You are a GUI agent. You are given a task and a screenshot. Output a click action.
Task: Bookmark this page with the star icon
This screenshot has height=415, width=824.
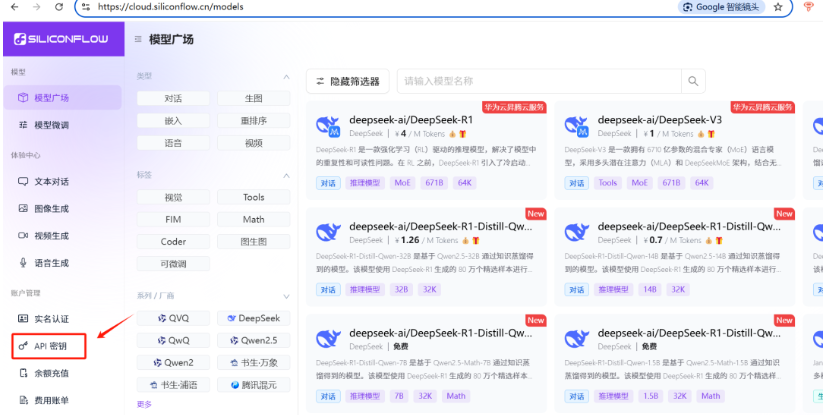click(x=778, y=7)
